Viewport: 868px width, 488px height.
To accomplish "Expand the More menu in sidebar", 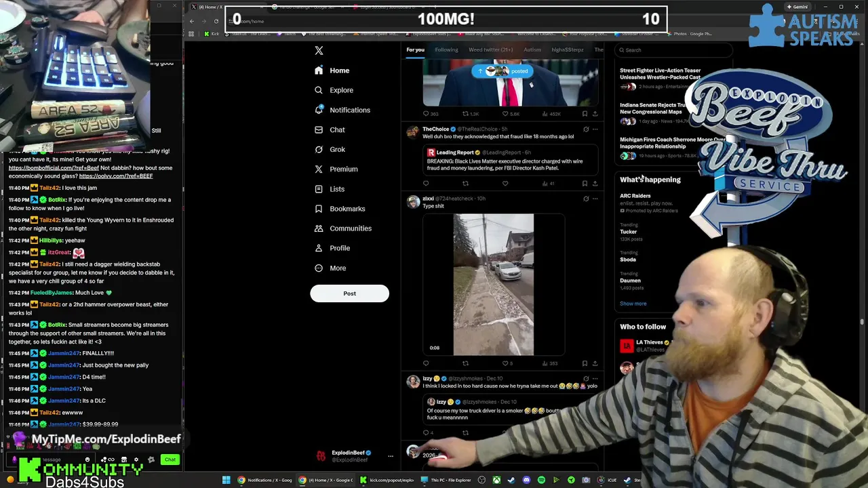I will coord(330,268).
